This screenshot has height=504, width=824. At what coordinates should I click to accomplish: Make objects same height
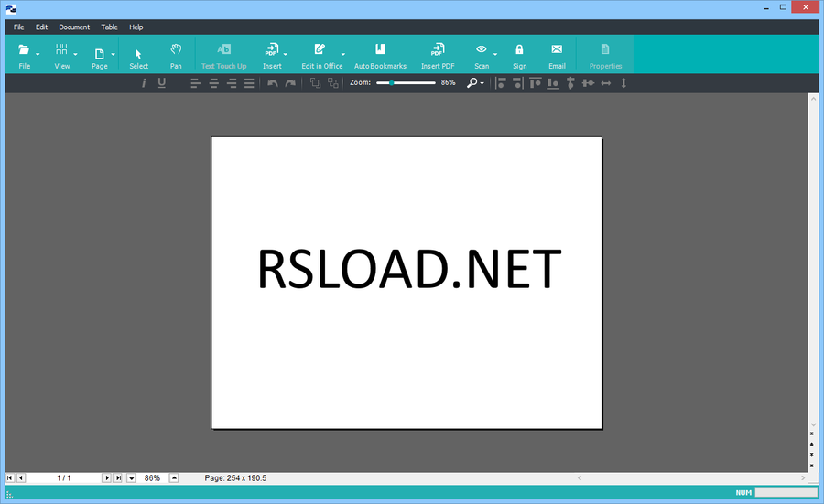click(x=623, y=83)
